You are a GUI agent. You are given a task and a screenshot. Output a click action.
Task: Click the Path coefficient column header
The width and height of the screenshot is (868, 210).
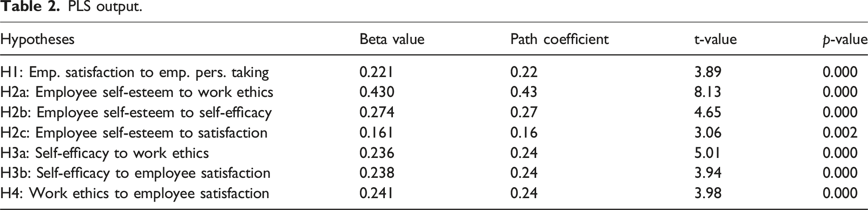(x=559, y=39)
